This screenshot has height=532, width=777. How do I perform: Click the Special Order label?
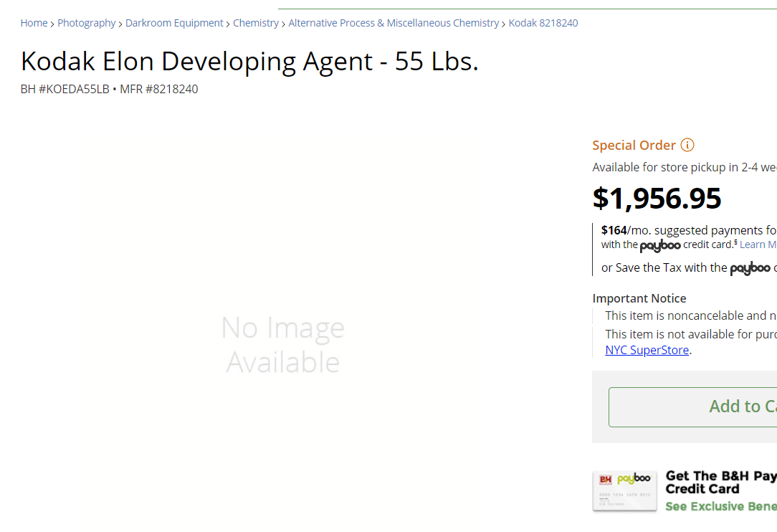[x=634, y=146]
